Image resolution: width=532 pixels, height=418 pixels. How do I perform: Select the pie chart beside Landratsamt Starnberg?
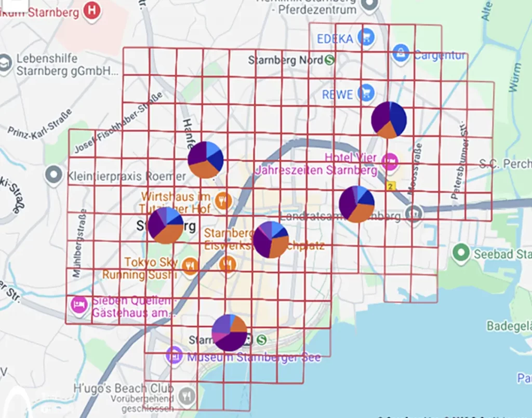coord(357,204)
